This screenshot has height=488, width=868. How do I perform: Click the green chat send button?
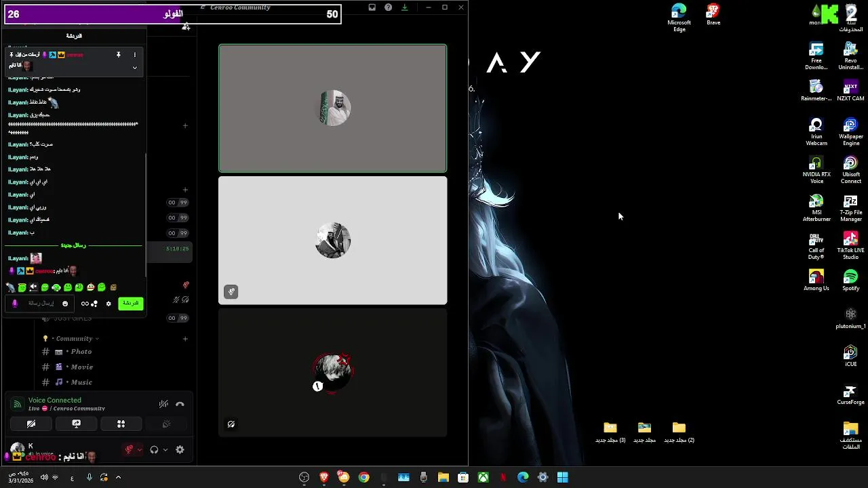click(x=130, y=304)
